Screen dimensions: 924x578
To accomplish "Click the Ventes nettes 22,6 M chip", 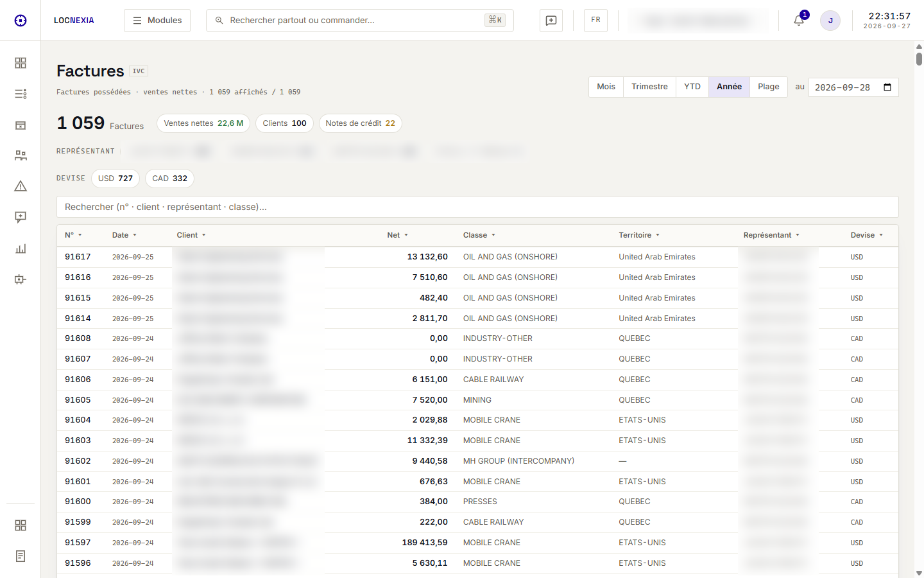I will point(203,123).
